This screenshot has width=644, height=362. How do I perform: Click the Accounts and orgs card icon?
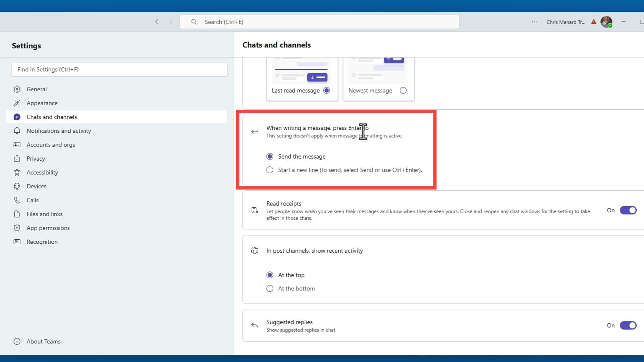17,144
